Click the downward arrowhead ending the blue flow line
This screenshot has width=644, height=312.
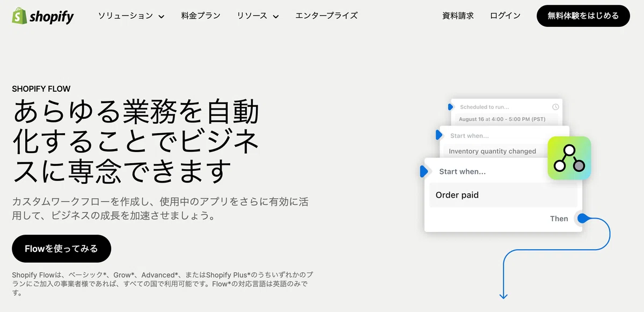503,295
